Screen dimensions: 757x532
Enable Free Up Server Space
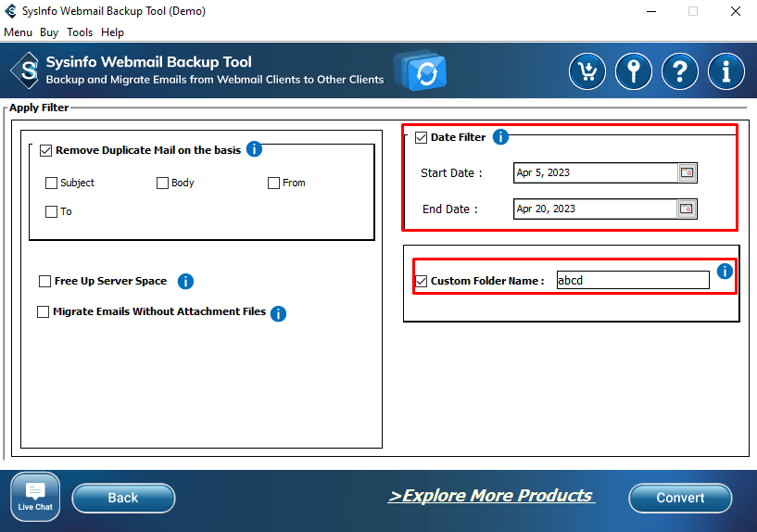[44, 281]
